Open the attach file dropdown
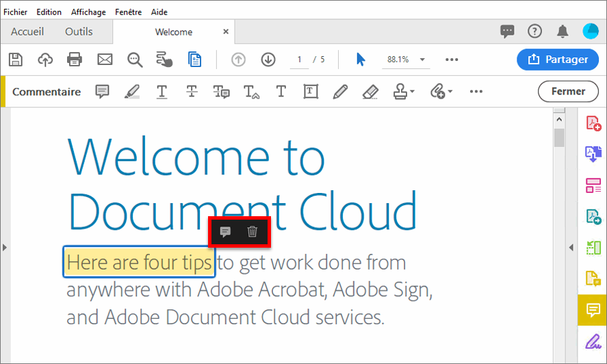Screen dimensions: 607x364 pyautogui.click(x=450, y=92)
